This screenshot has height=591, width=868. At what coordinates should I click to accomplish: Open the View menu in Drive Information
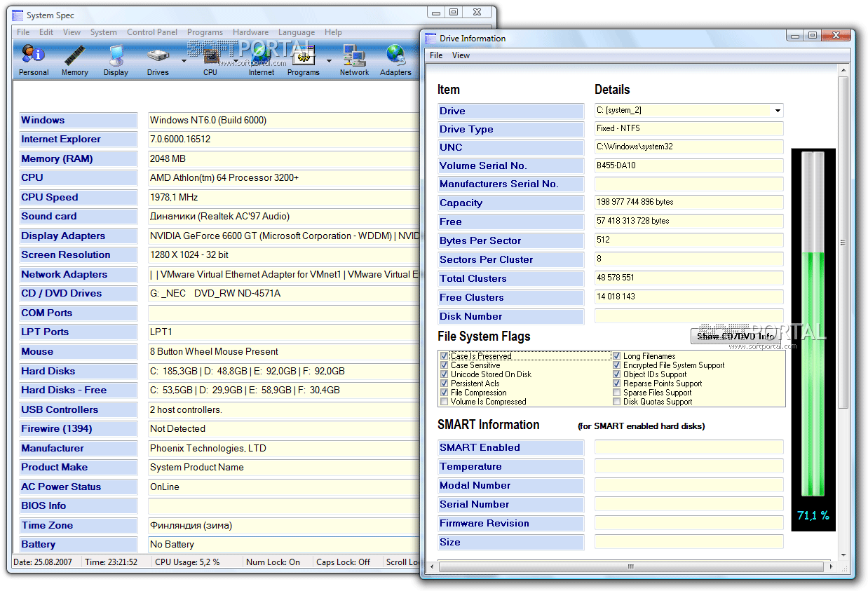click(x=461, y=55)
